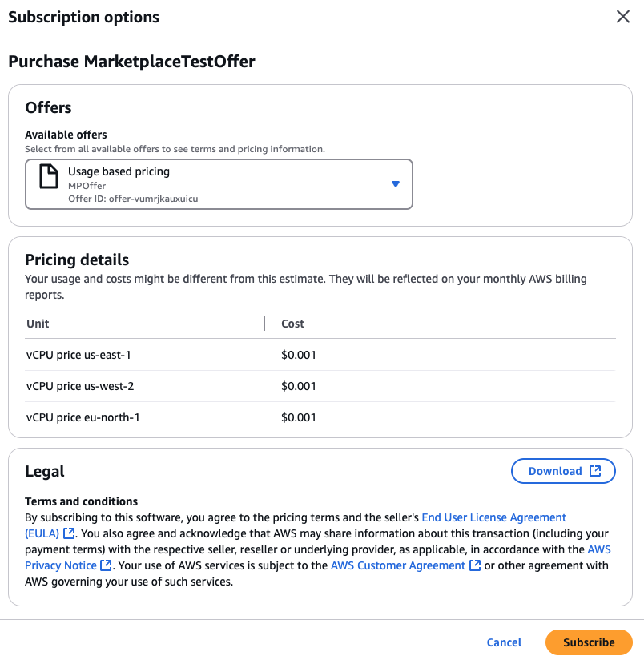Click the external-link icon after Privacy Notice
Screen dimensions: 644x660
[106, 565]
